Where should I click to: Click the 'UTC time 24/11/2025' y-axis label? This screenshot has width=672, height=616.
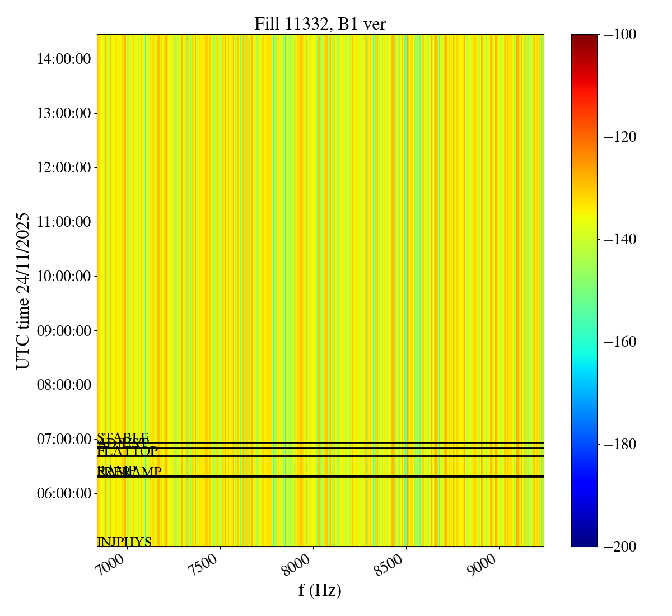click(x=22, y=291)
